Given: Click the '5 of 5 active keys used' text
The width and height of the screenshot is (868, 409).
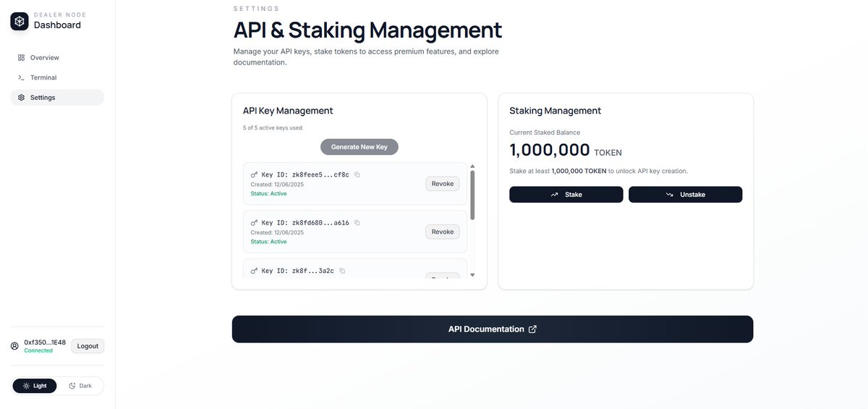Looking at the screenshot, I should (273, 128).
